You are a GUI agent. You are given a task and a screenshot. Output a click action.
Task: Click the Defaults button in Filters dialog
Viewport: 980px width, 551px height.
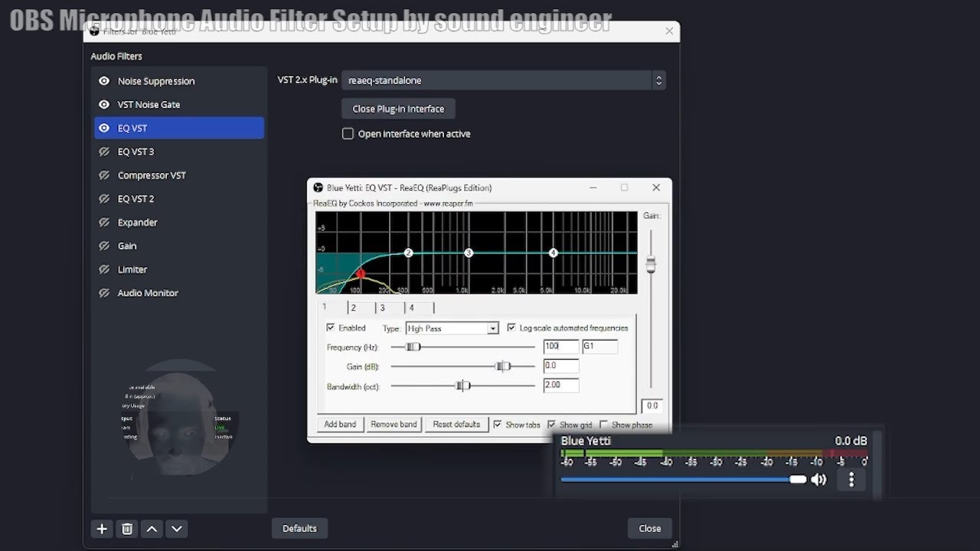coord(299,528)
